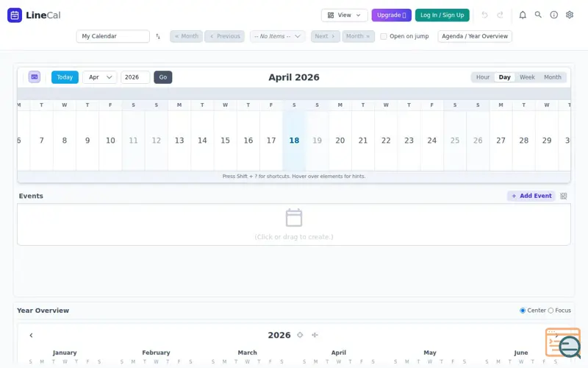Click the sort arrows beside My Calendar
Image resolution: width=588 pixels, height=368 pixels.
pyautogui.click(x=158, y=36)
